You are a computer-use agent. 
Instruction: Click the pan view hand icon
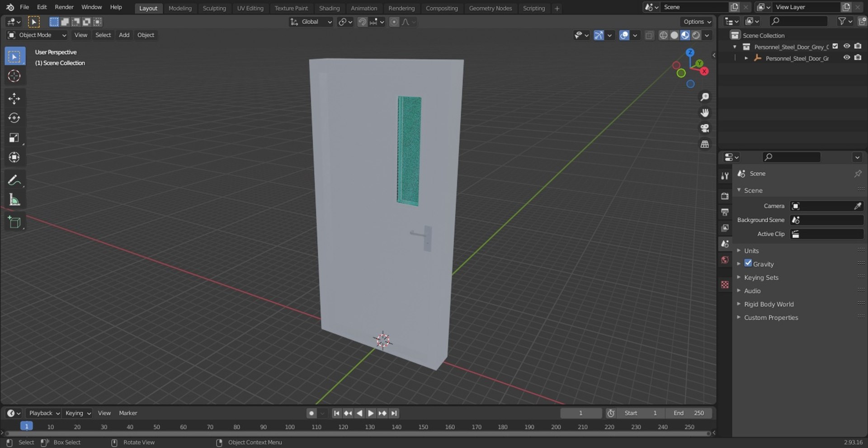point(704,113)
